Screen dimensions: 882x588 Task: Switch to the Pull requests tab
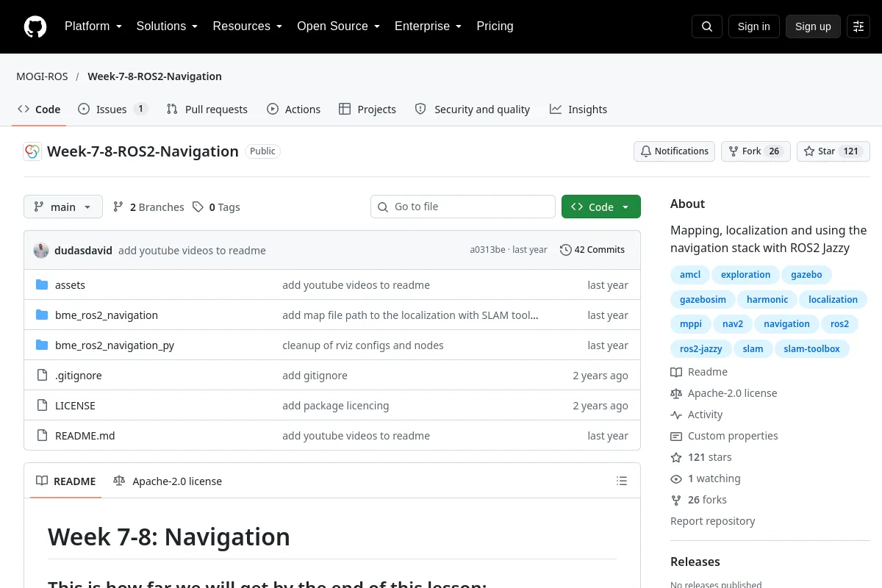[207, 110]
